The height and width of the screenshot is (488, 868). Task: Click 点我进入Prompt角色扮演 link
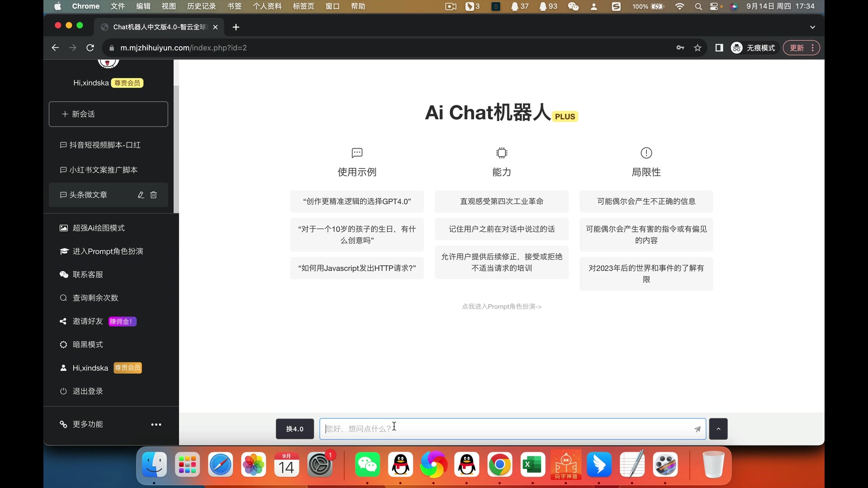pos(501,307)
